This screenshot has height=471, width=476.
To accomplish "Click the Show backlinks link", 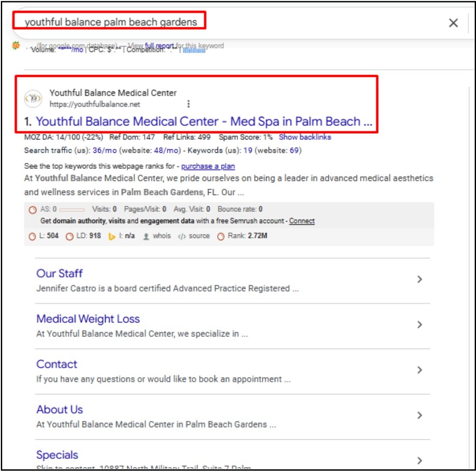I will [305, 137].
